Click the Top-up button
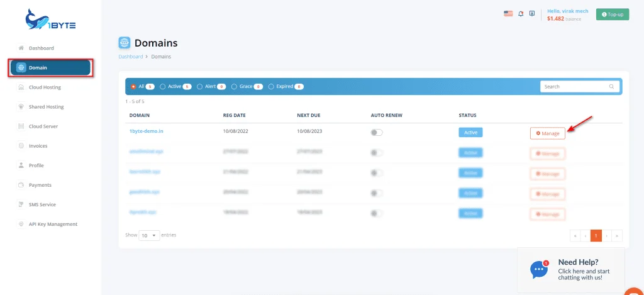This screenshot has width=644, height=295. pyautogui.click(x=613, y=14)
